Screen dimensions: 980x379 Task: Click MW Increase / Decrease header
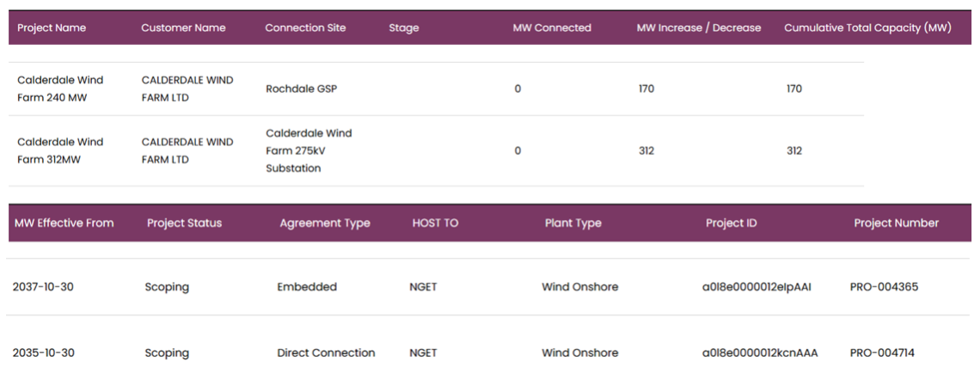(x=699, y=28)
